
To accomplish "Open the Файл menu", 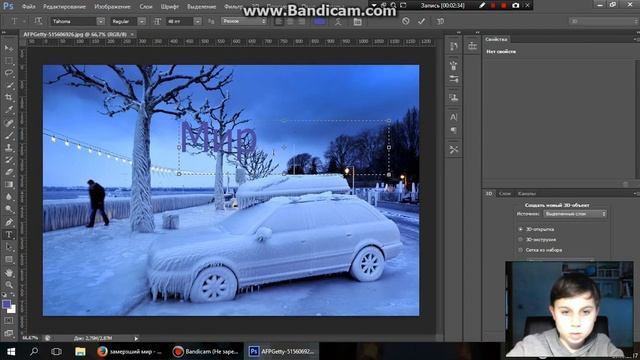I will (x=29, y=7).
